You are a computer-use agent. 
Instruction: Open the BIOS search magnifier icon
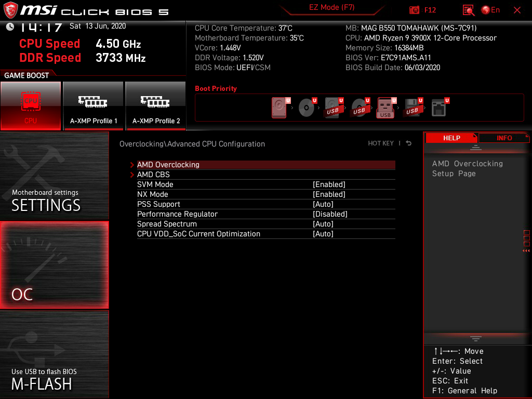(468, 10)
